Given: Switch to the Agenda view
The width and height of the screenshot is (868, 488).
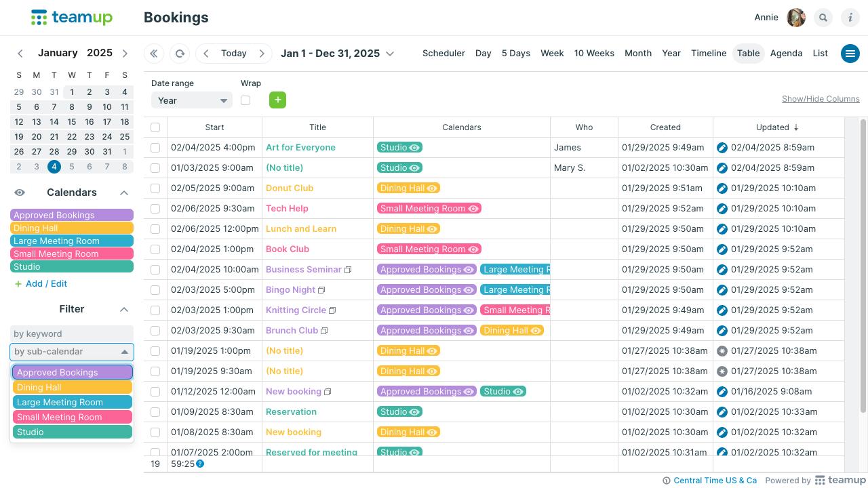Looking at the screenshot, I should coord(786,54).
